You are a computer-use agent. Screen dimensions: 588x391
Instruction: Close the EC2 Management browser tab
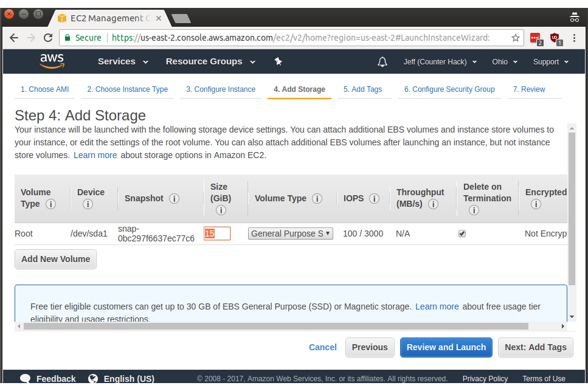[x=159, y=18]
